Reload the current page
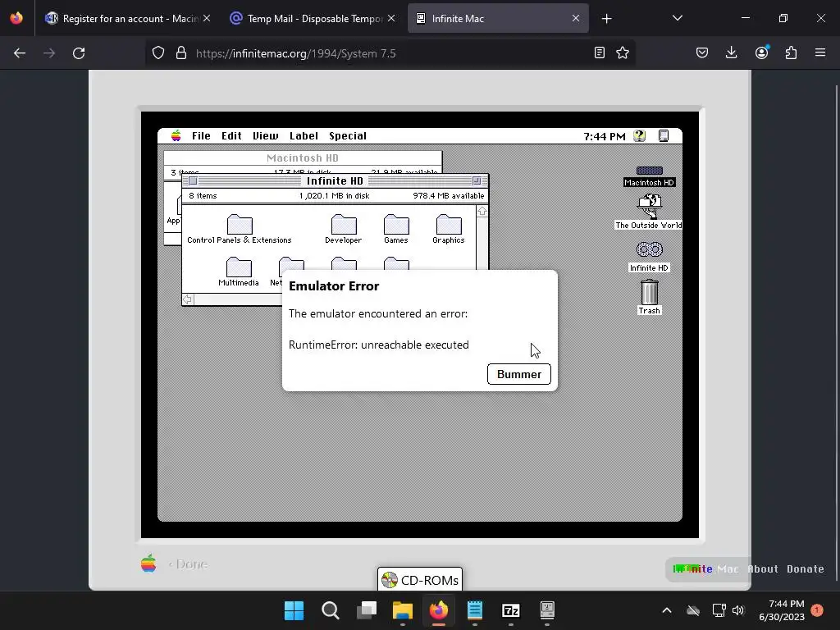Screen dimensions: 840x630 (79, 53)
